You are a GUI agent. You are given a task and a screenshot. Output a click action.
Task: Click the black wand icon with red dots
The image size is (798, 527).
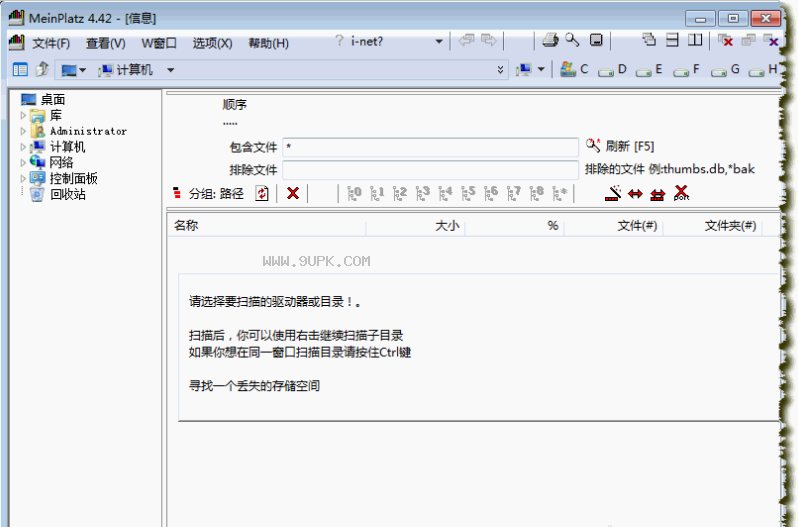click(613, 193)
